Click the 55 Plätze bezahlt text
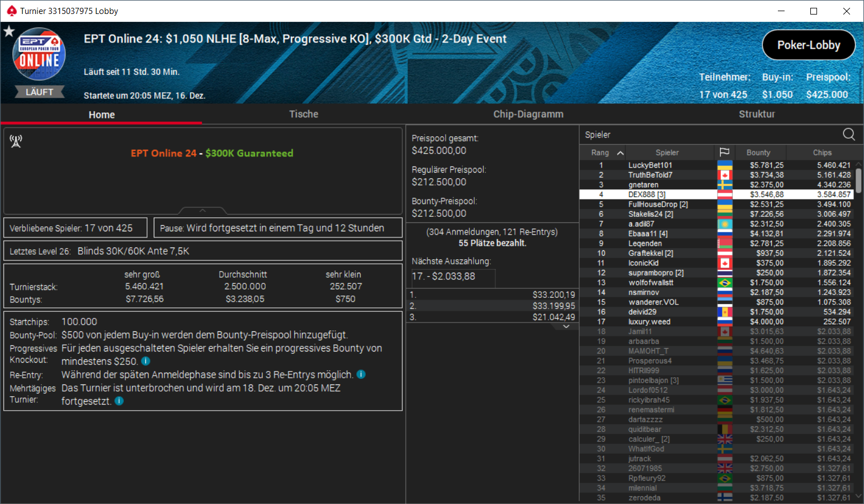Viewport: 864px width, 504px height. [x=492, y=243]
